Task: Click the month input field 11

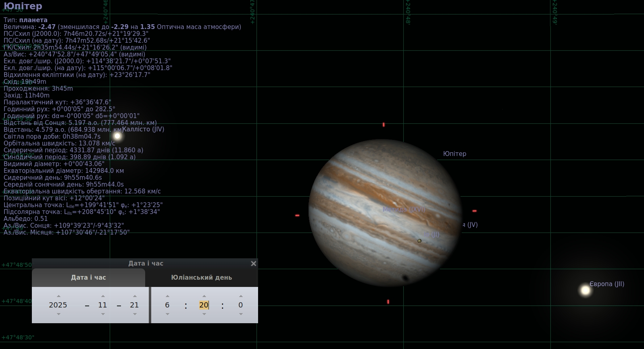Action: (103, 305)
